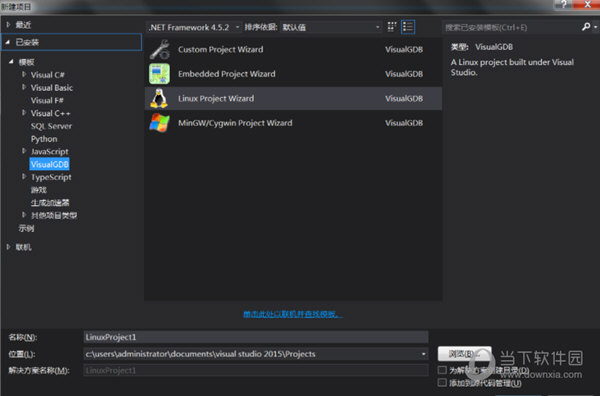Expand the TypeScript node
The width and height of the screenshot is (600, 396).
click(x=24, y=177)
